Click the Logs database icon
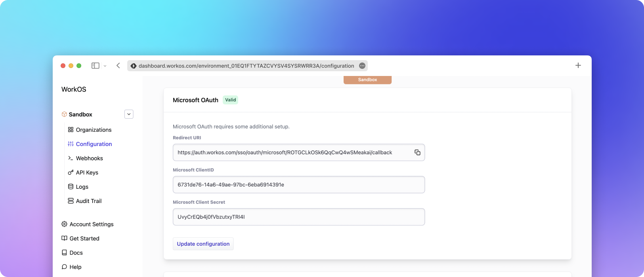 pos(71,187)
